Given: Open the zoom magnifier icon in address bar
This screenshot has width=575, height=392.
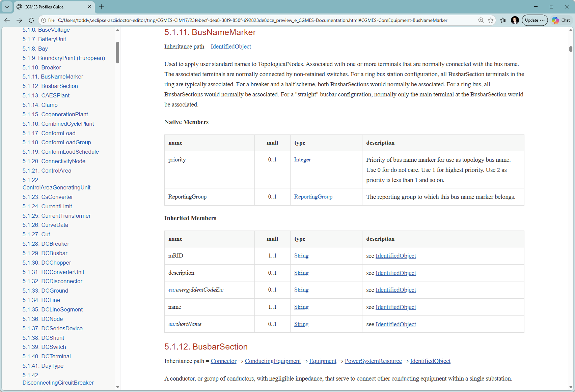Looking at the screenshot, I should point(481,20).
